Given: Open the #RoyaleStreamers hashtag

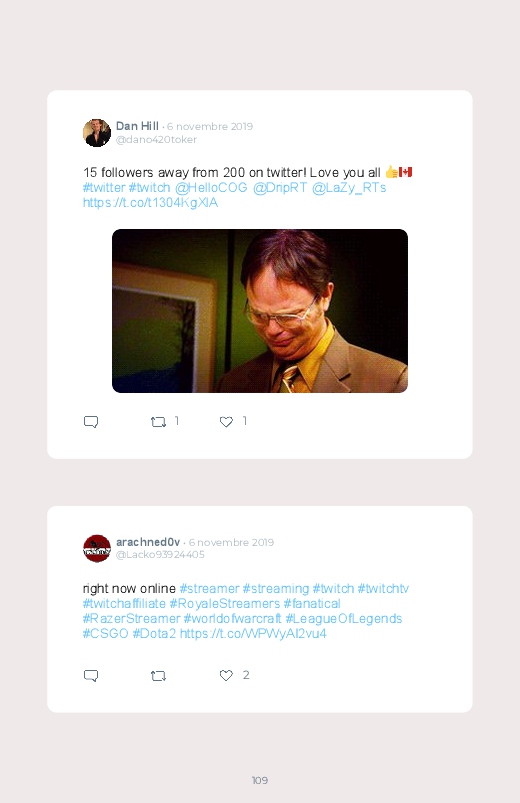Looking at the screenshot, I should (225, 604).
